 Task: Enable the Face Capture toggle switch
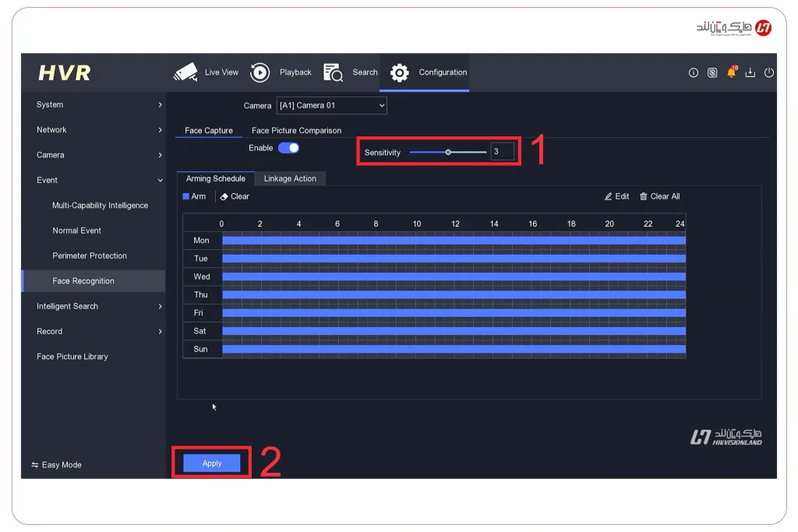pyautogui.click(x=288, y=146)
